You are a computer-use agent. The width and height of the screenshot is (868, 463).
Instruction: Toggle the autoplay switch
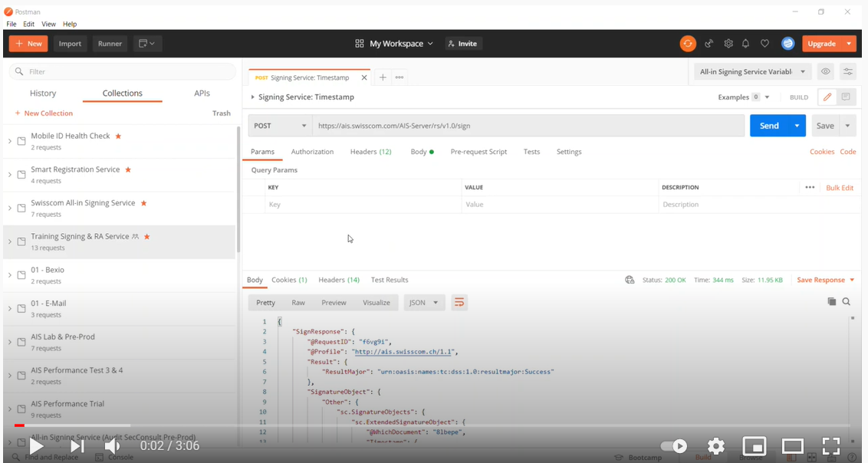tap(674, 446)
